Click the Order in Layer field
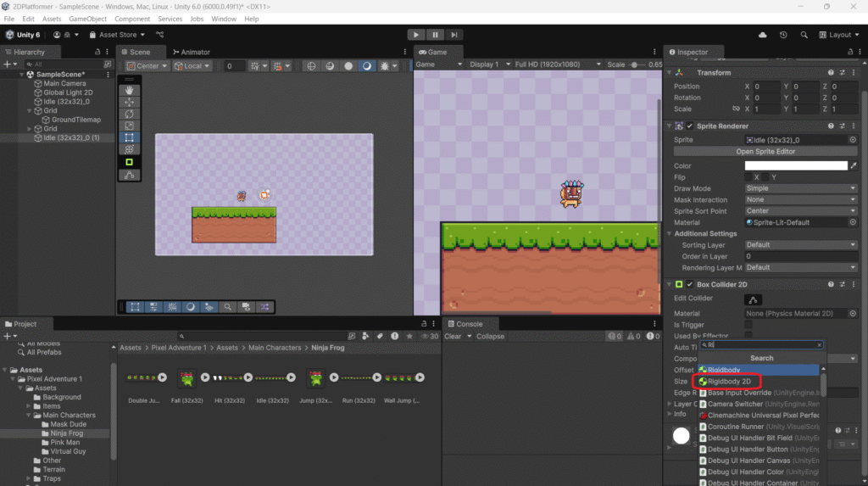The width and height of the screenshot is (868, 486). pyautogui.click(x=801, y=256)
